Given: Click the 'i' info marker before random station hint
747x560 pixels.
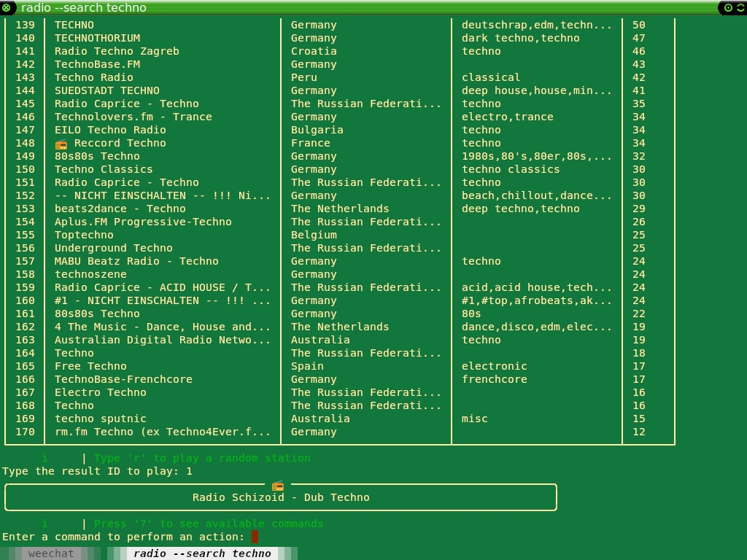Looking at the screenshot, I should (x=44, y=458).
